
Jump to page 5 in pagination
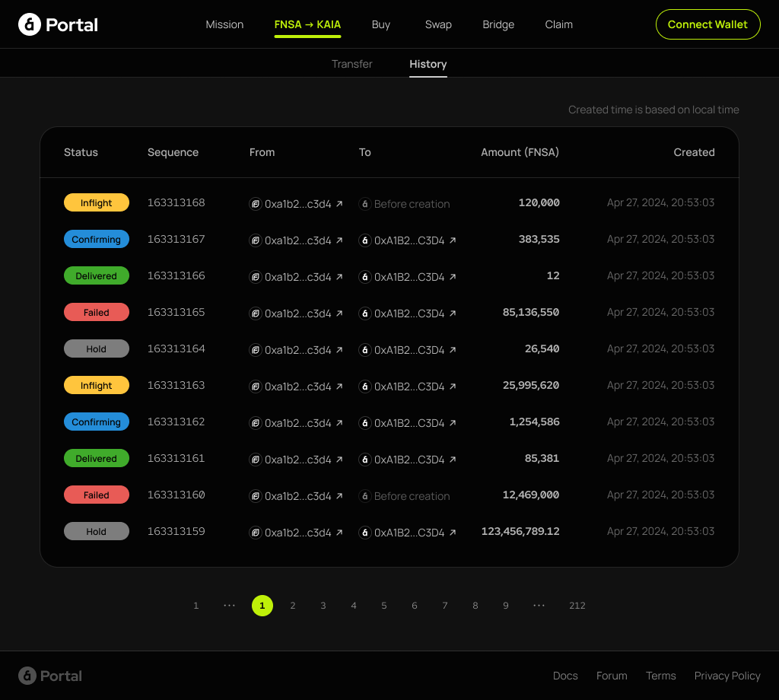(384, 606)
